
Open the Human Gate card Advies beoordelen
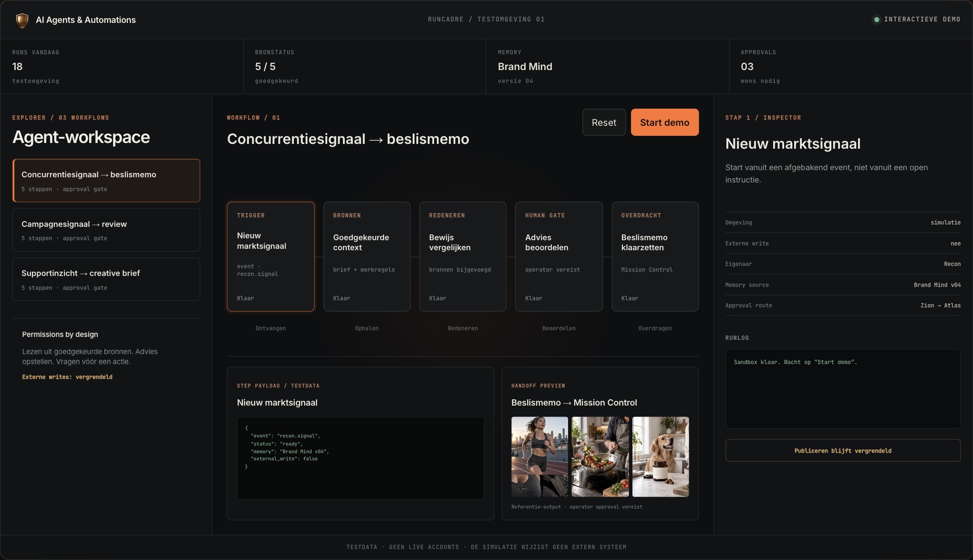pos(559,257)
